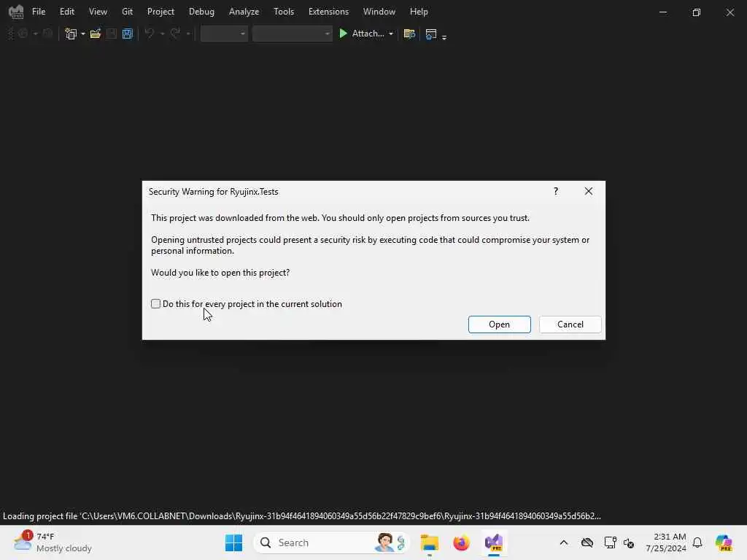The height and width of the screenshot is (560, 747).
Task: Click the Open File toolbar icon
Action: tap(96, 34)
